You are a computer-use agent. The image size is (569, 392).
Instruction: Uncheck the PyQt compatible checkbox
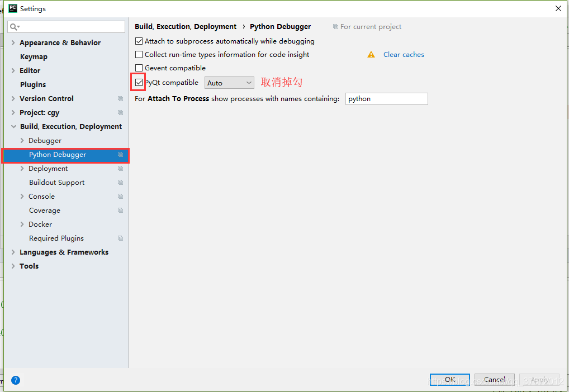tap(139, 83)
